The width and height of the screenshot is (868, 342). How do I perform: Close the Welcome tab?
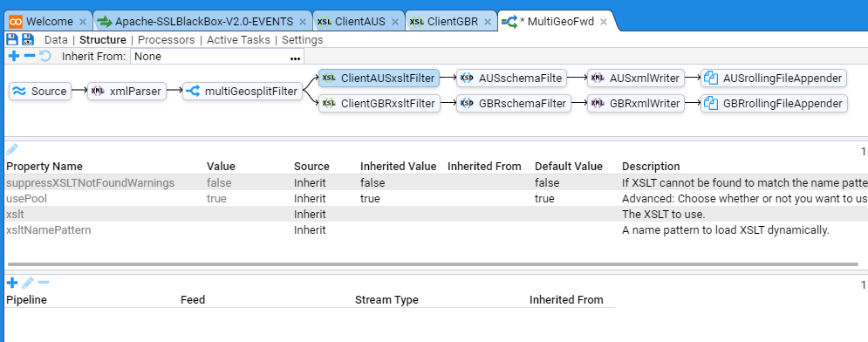click(83, 22)
